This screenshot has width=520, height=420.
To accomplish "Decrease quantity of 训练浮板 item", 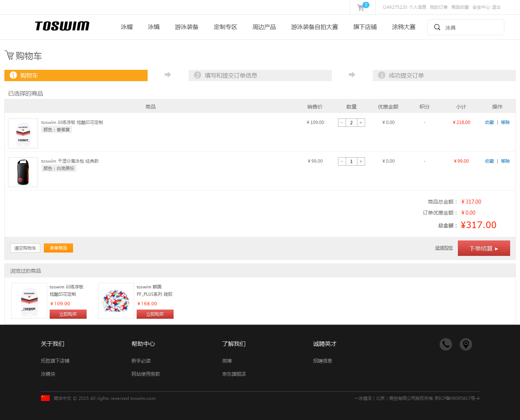I will 342,123.
